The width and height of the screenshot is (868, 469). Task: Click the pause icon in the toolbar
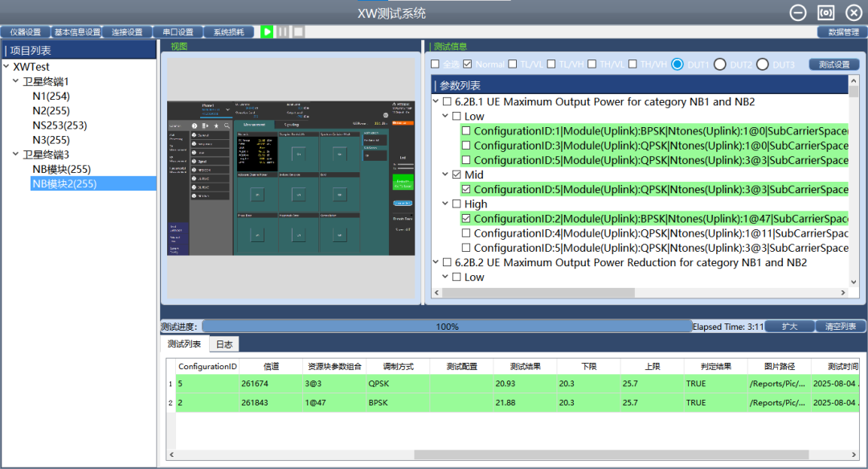(x=283, y=31)
